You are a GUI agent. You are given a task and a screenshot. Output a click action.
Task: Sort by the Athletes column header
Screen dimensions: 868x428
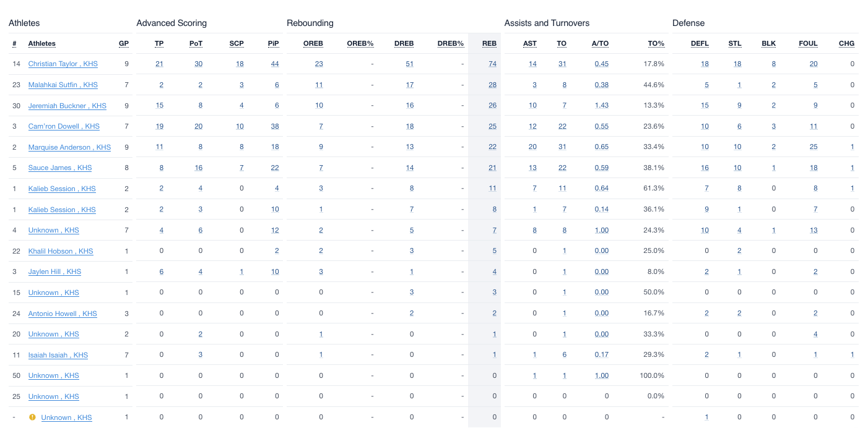tap(41, 44)
